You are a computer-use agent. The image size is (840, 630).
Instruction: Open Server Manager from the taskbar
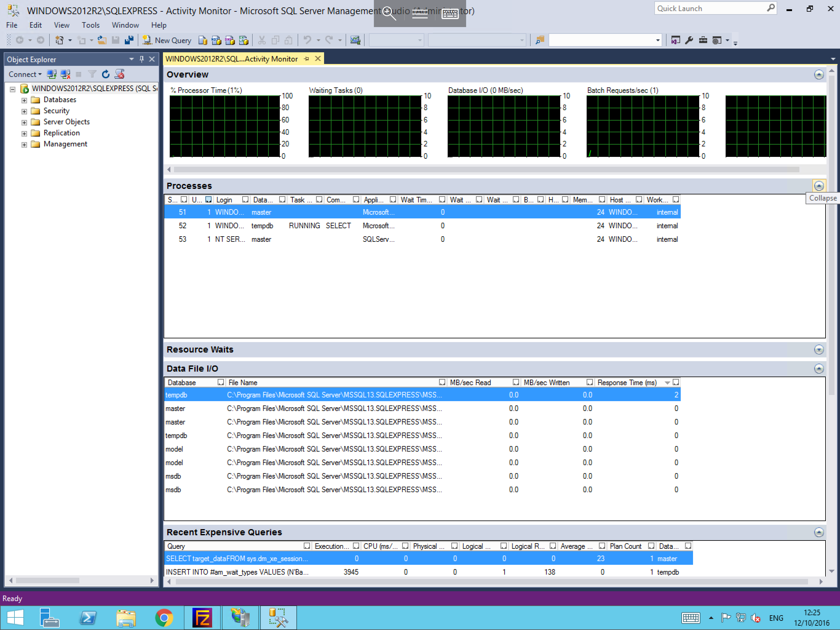(x=50, y=618)
